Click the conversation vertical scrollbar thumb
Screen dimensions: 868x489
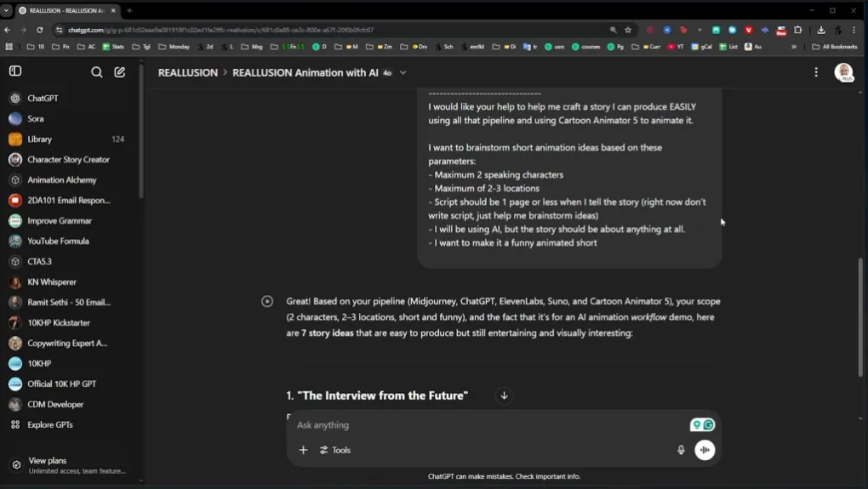coord(860,317)
